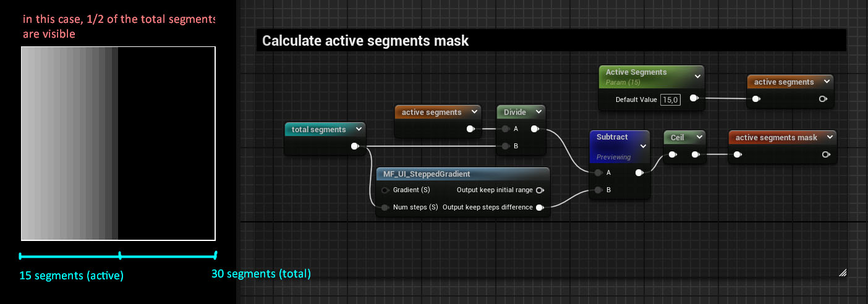The height and width of the screenshot is (304, 868).
Task: Edit the Default Value field 15,0
Action: coord(670,99)
